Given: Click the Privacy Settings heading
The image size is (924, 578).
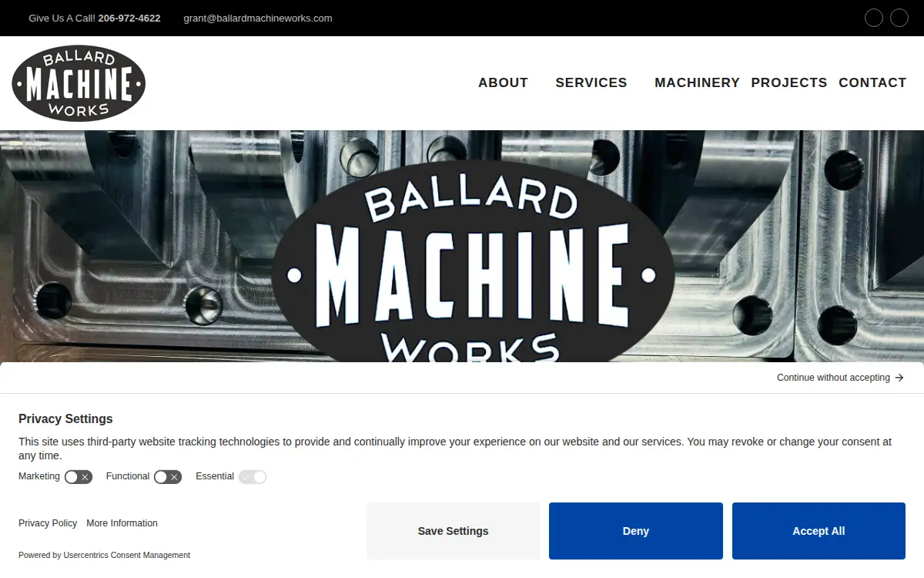Looking at the screenshot, I should coord(65,419).
